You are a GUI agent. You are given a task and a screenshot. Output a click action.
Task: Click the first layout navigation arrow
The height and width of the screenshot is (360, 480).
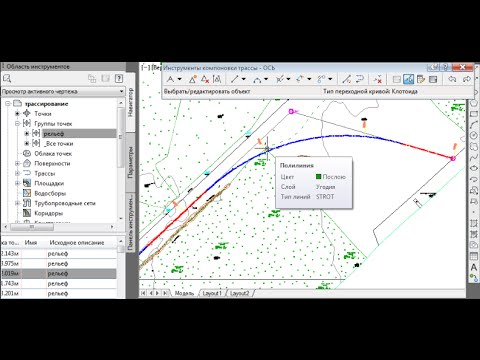(143, 293)
